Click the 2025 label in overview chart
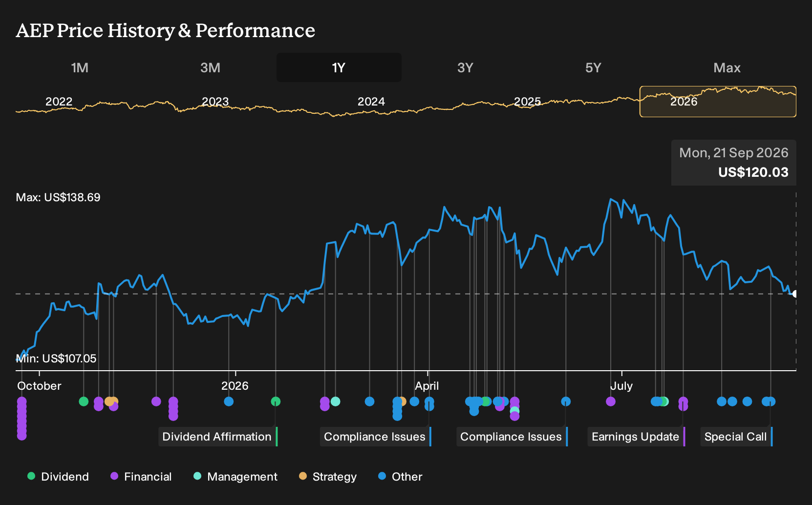812x505 pixels. 527,102
